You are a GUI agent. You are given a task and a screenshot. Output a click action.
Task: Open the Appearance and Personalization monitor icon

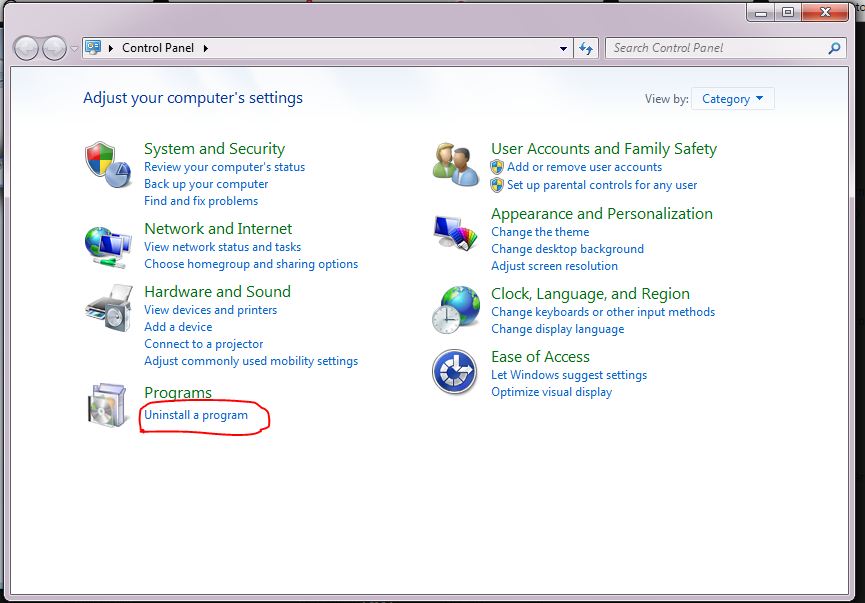click(x=456, y=233)
